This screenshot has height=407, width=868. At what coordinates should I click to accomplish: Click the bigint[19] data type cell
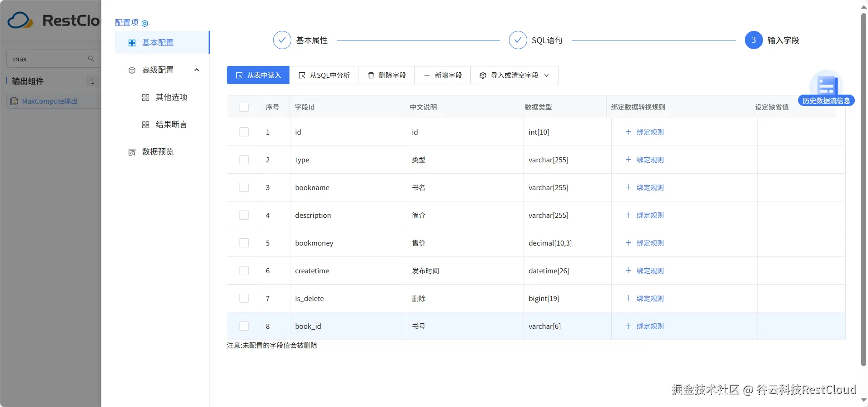[x=567, y=298]
